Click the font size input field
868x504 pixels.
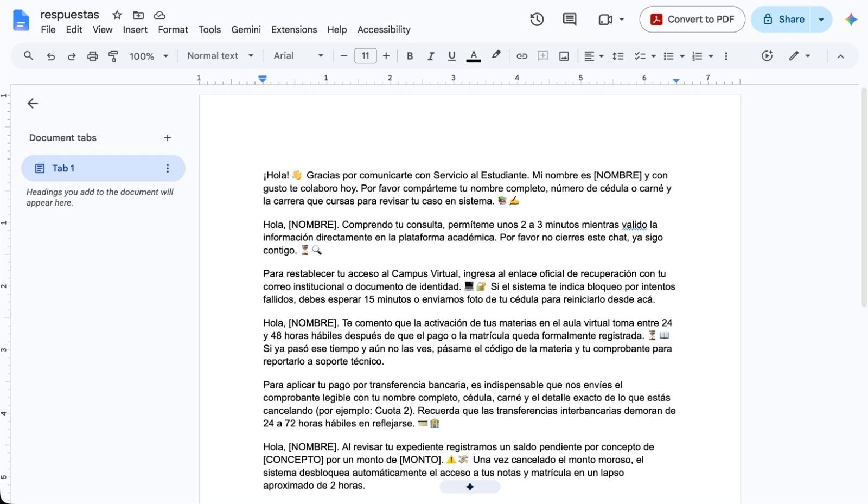click(366, 56)
